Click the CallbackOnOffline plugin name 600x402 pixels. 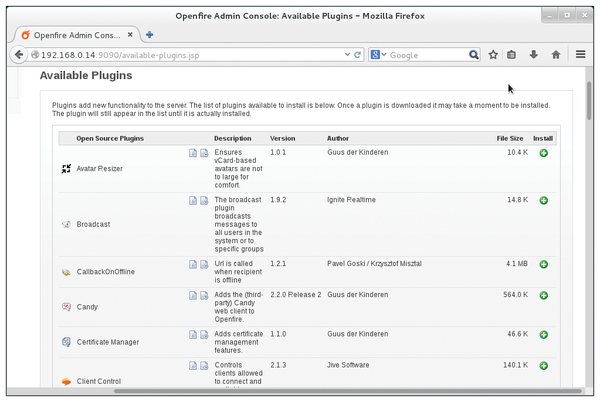[106, 272]
